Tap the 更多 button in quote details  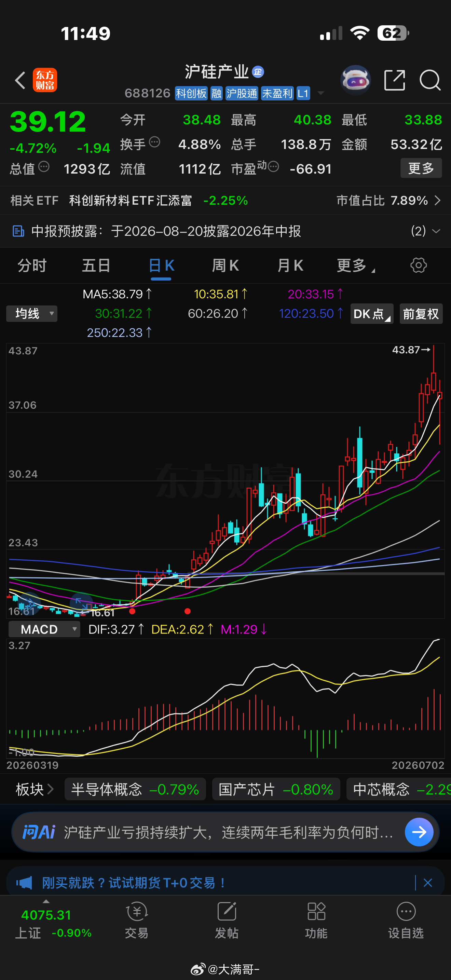(x=421, y=168)
